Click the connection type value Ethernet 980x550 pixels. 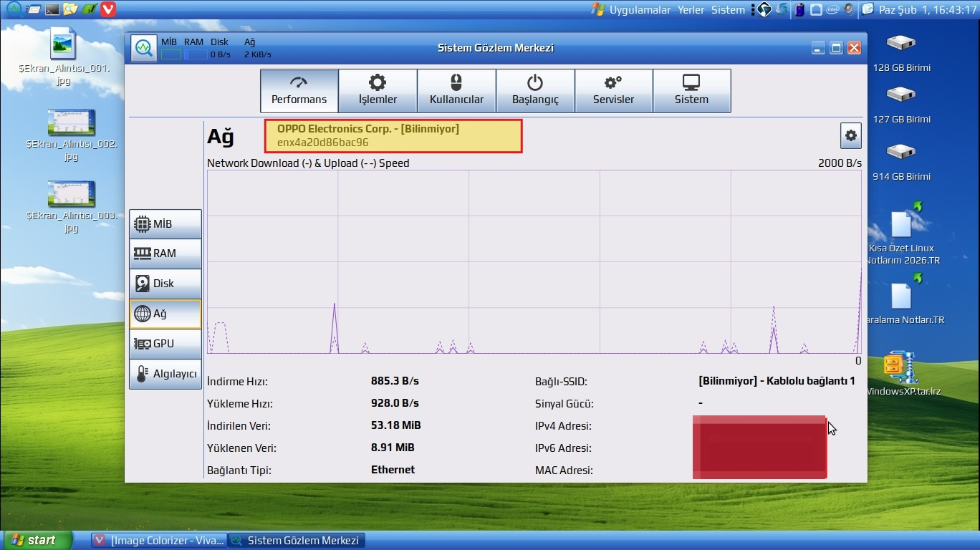tap(393, 470)
